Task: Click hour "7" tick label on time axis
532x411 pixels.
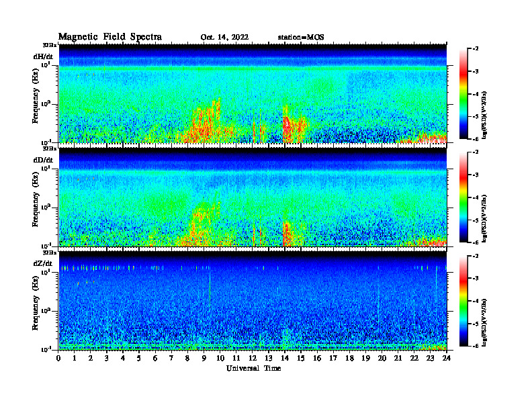Action: (x=171, y=358)
